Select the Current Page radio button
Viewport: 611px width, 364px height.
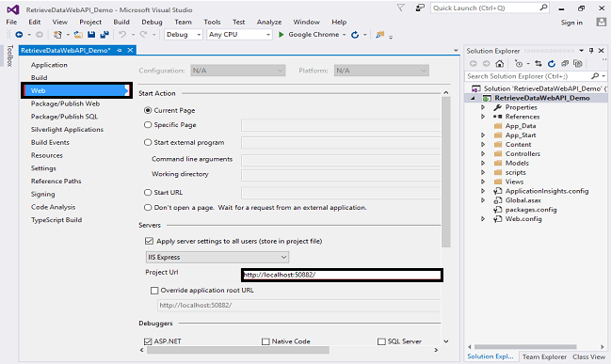pos(148,110)
